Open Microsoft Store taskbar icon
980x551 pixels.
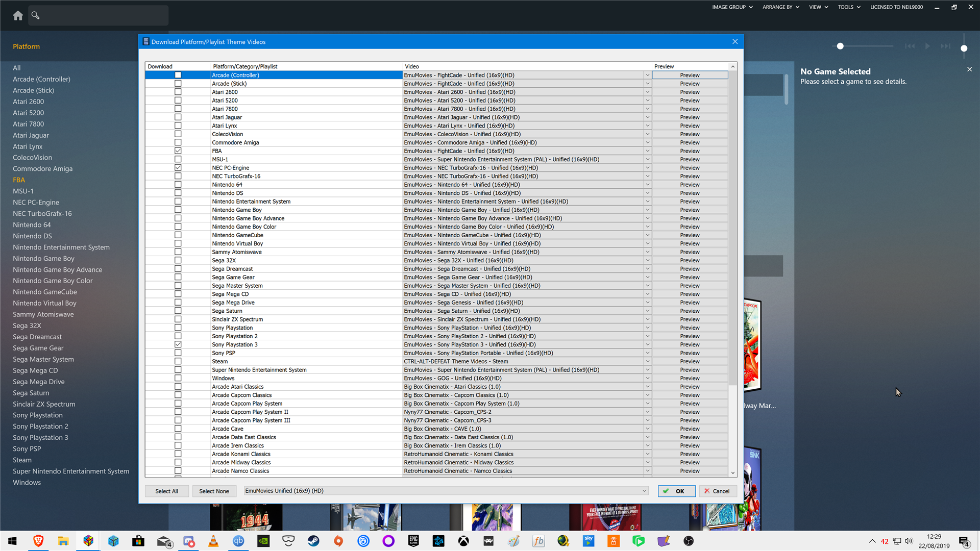138,541
